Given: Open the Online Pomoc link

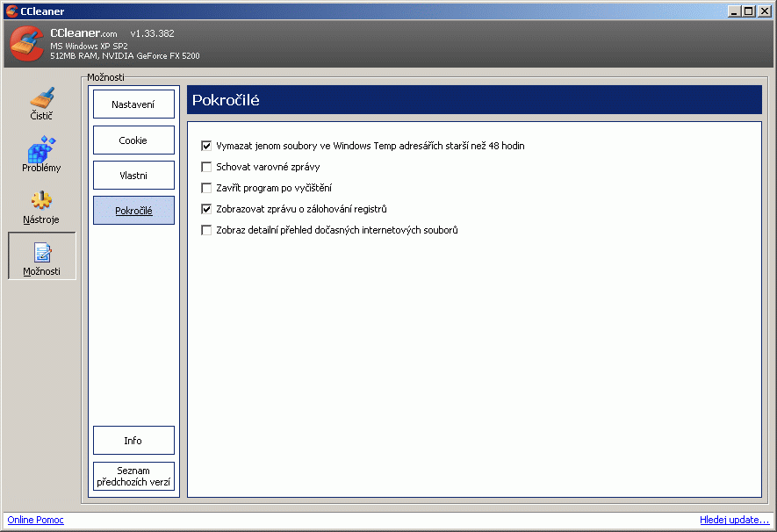Looking at the screenshot, I should click(36, 520).
